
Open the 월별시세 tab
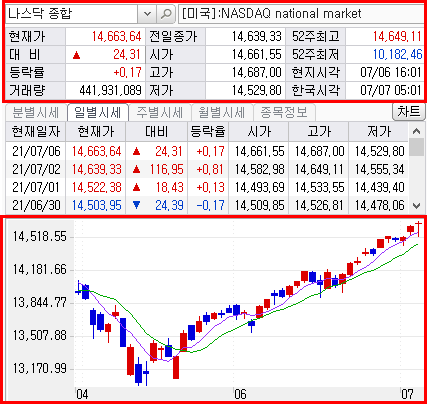click(222, 112)
